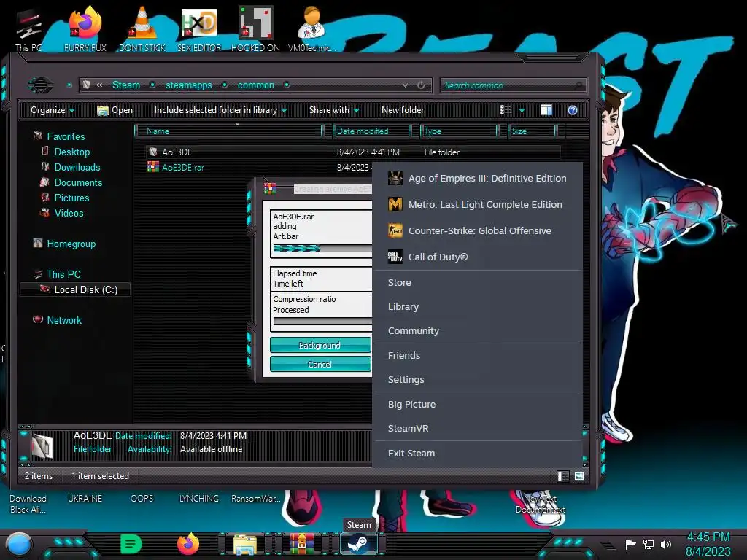
Task: Expand the breadcrumb arrow after common
Action: coord(286,85)
